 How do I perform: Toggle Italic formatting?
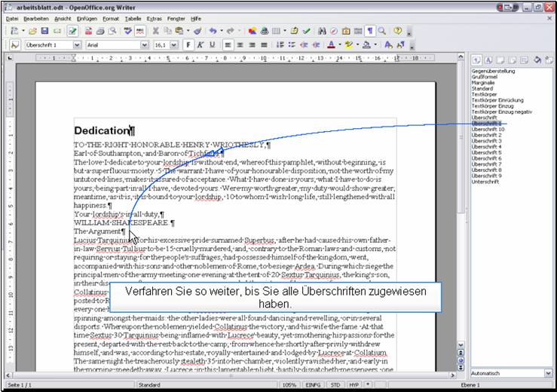(200, 45)
